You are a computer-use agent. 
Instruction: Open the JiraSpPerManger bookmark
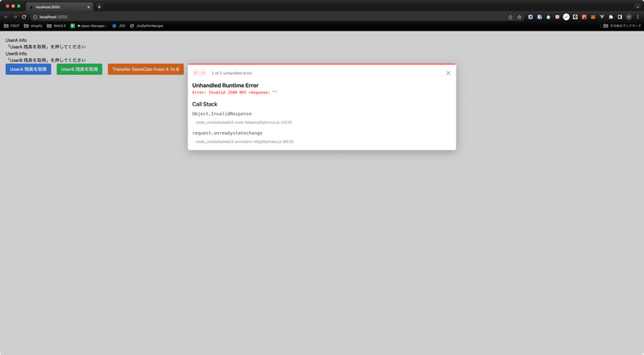coord(147,26)
